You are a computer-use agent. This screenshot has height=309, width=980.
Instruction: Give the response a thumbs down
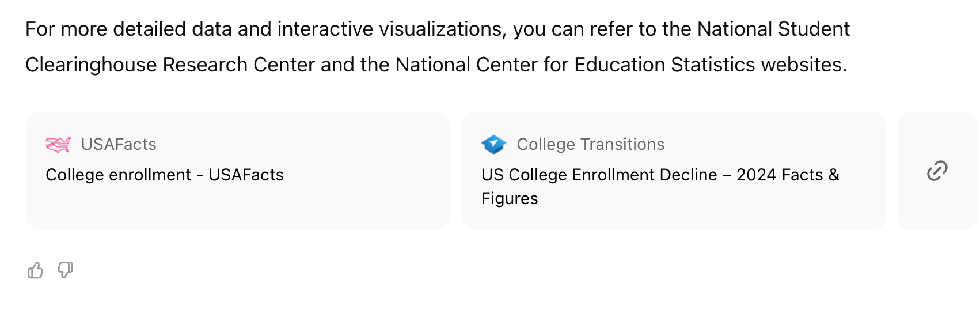point(66,270)
